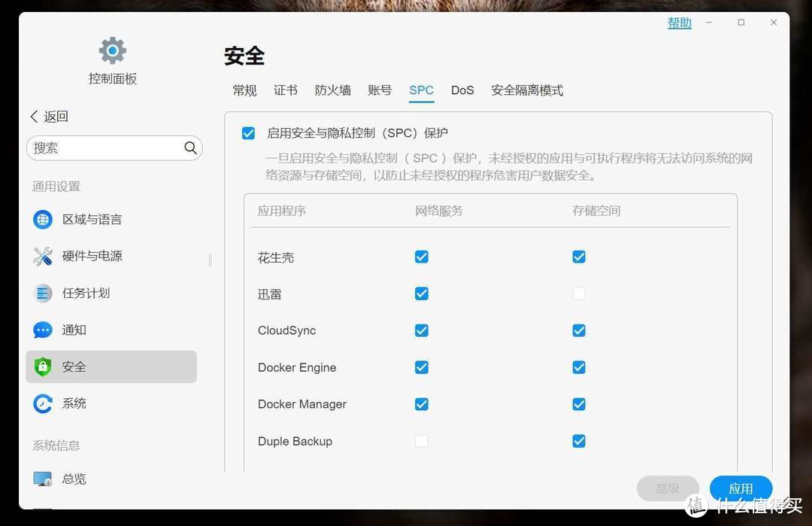Switch to the 证书 tab
812x526 pixels.
286,91
